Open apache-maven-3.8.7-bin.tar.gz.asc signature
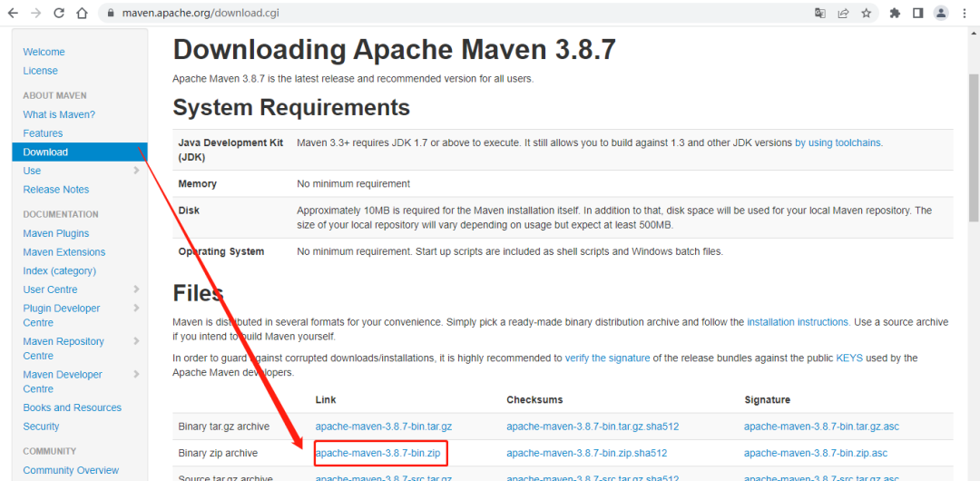The image size is (980, 481). click(821, 427)
